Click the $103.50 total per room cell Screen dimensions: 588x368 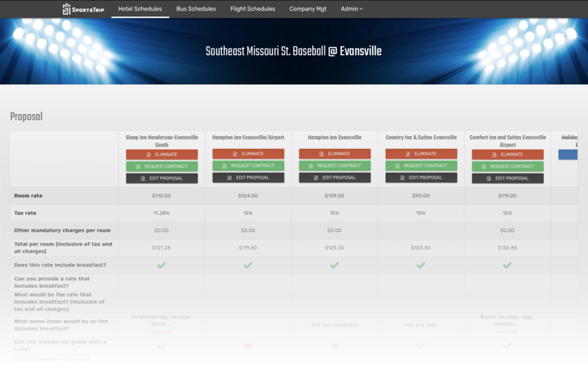pyautogui.click(x=420, y=247)
